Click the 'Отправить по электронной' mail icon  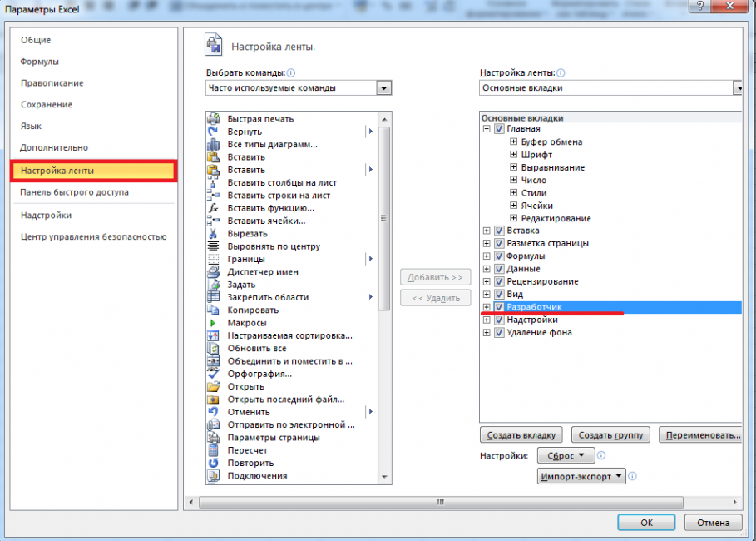pyautogui.click(x=213, y=424)
